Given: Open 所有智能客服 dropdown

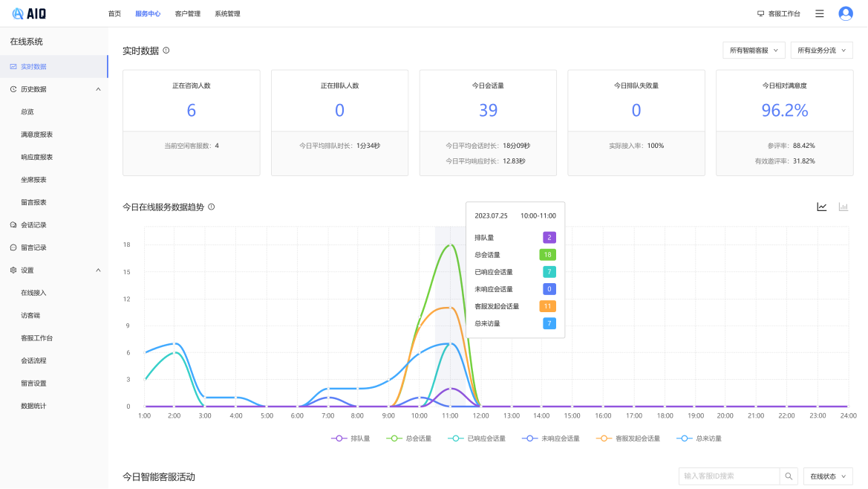Looking at the screenshot, I should pos(754,51).
